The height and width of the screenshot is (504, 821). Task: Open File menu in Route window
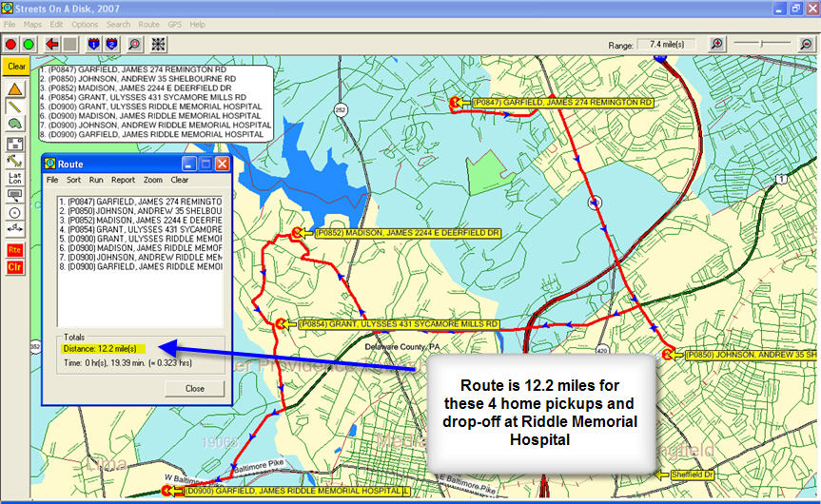point(52,180)
